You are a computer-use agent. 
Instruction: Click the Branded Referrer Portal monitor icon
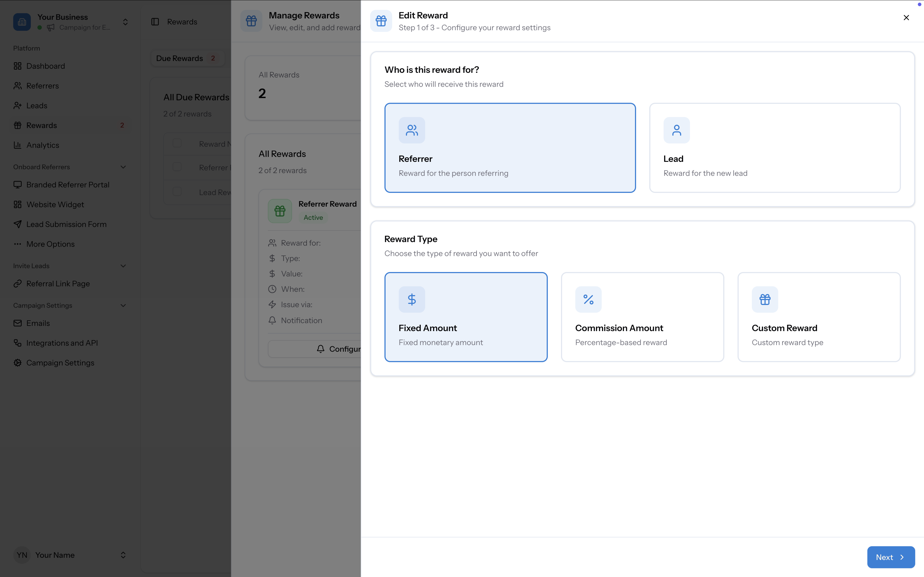pos(18,184)
